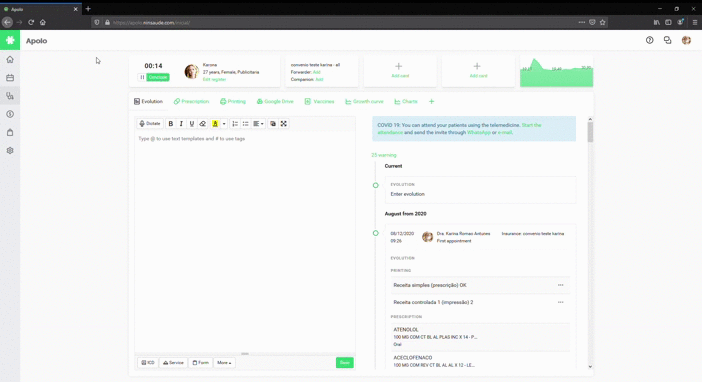Open the home icon in the sidebar

coord(10,60)
